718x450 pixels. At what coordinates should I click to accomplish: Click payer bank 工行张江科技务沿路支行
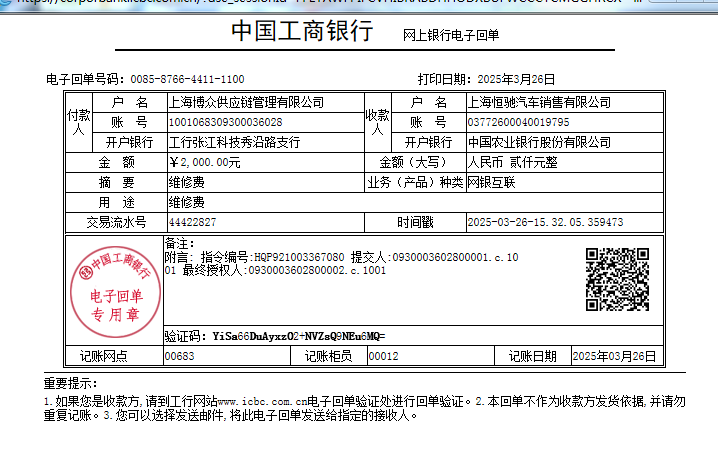pos(233,142)
